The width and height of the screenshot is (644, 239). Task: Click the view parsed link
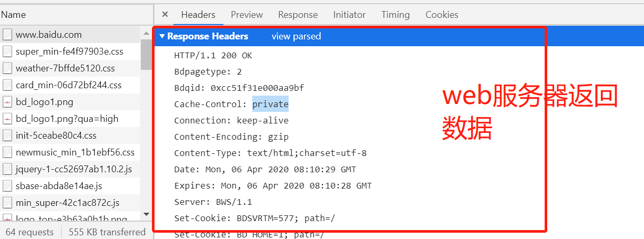click(x=296, y=36)
